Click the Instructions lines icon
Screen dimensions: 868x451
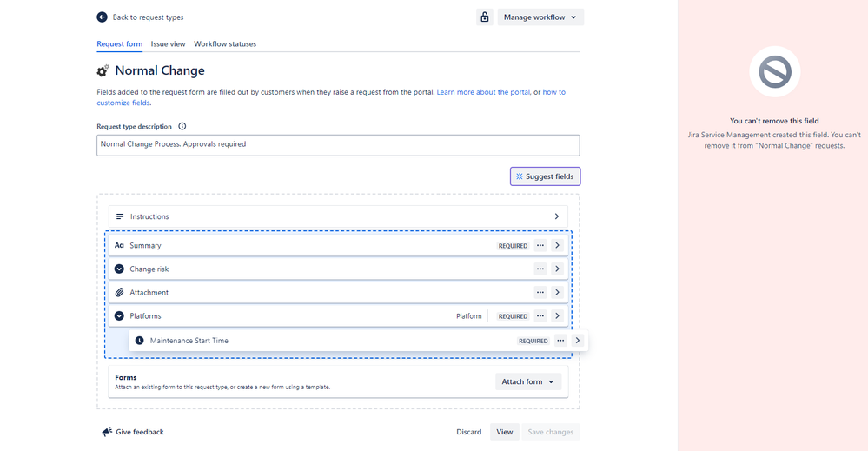pos(120,216)
